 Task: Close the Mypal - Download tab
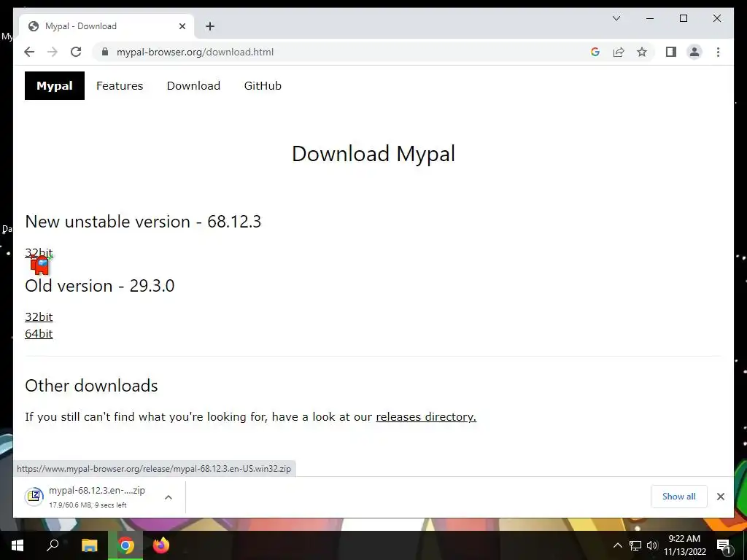182,26
